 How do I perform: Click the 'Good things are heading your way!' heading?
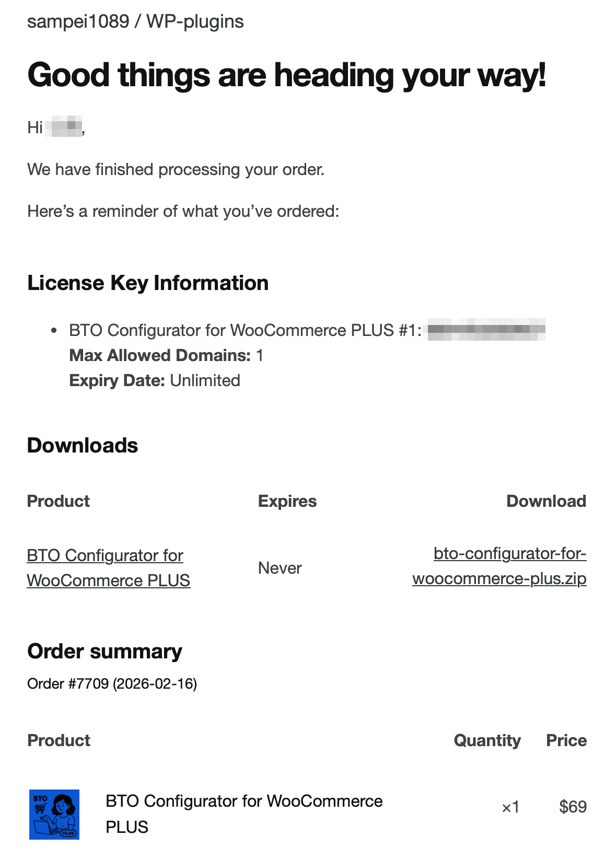click(286, 75)
